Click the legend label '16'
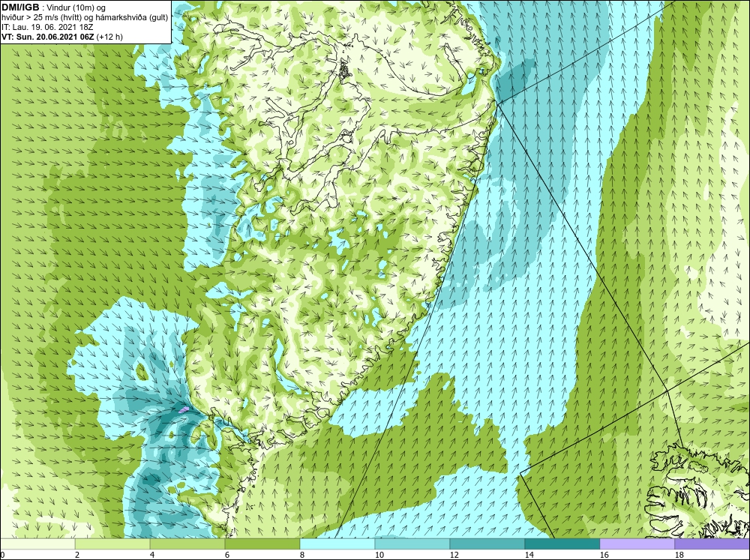The image size is (750, 560). tap(604, 555)
